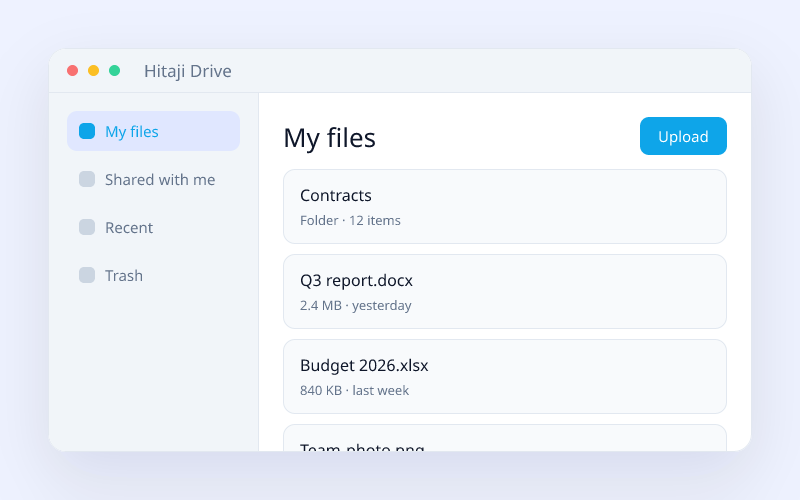
Task: Click the gray icon next to Trash
Action: [x=87, y=275]
